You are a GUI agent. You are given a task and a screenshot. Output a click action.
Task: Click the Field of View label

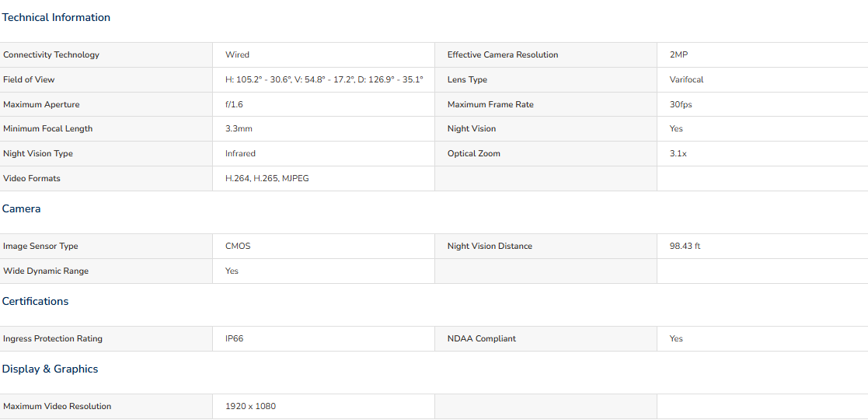tap(29, 80)
